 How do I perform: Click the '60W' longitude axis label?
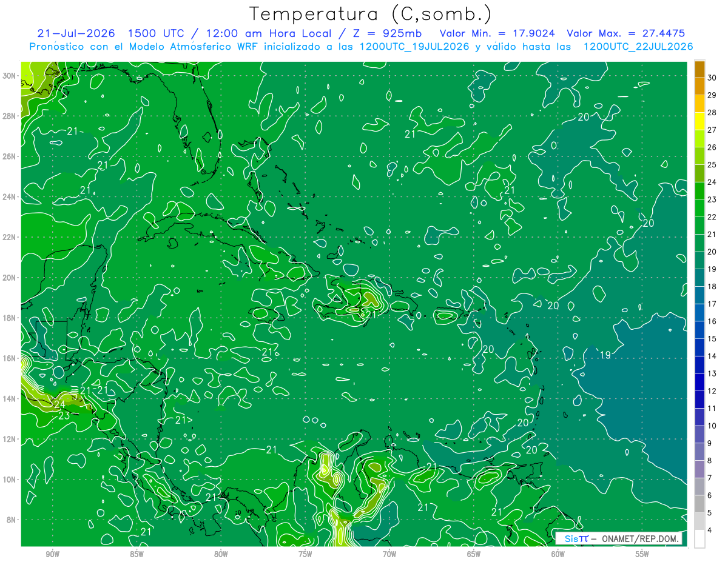[558, 554]
